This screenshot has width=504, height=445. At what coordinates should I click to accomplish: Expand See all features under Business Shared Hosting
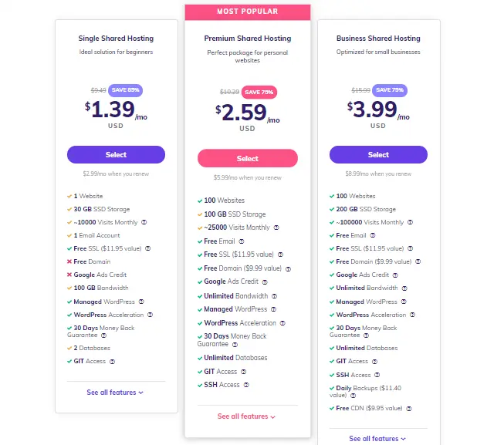click(x=377, y=439)
